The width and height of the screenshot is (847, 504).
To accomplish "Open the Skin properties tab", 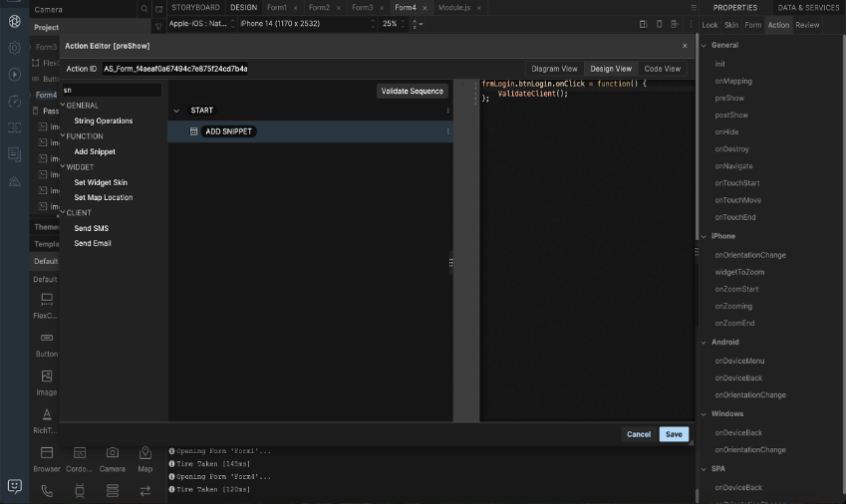I will [731, 25].
